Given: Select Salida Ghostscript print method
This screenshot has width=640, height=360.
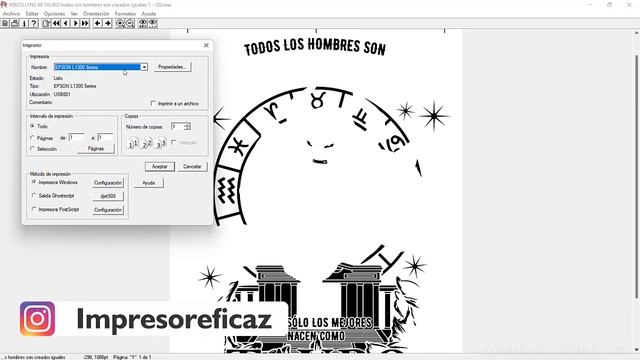Looking at the screenshot, I should click(x=34, y=196).
